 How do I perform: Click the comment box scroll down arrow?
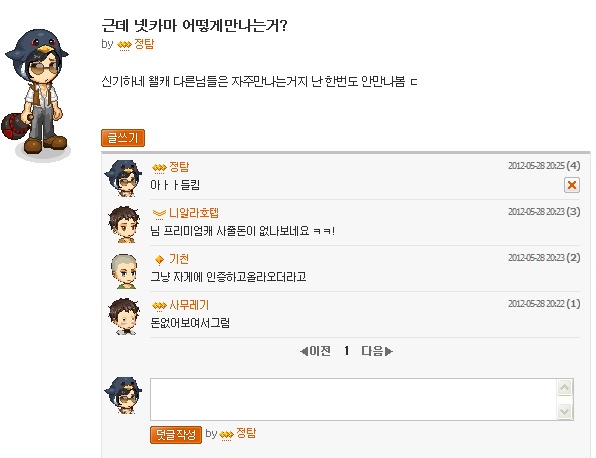tap(564, 411)
